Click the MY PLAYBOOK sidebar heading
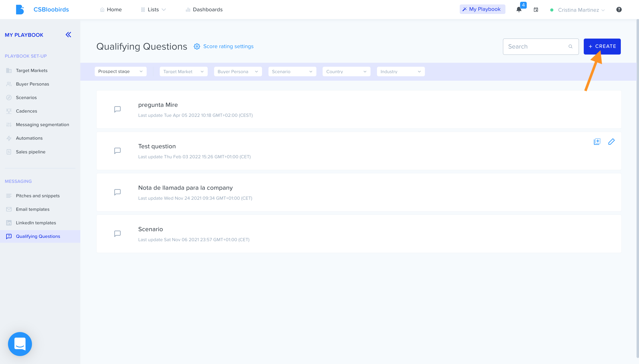The width and height of the screenshot is (639, 364). 24,35
